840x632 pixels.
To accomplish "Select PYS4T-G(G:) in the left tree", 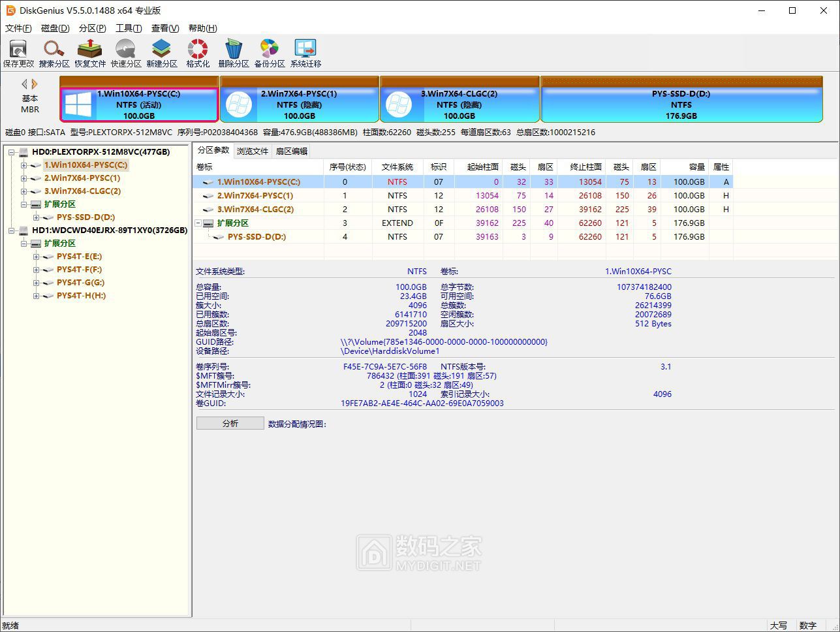I will (80, 283).
